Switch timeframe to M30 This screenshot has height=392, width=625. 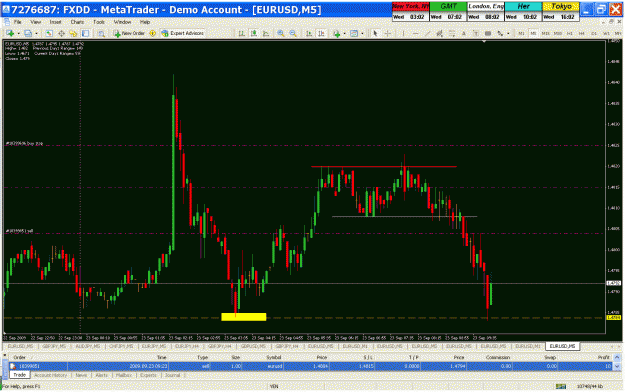point(558,33)
